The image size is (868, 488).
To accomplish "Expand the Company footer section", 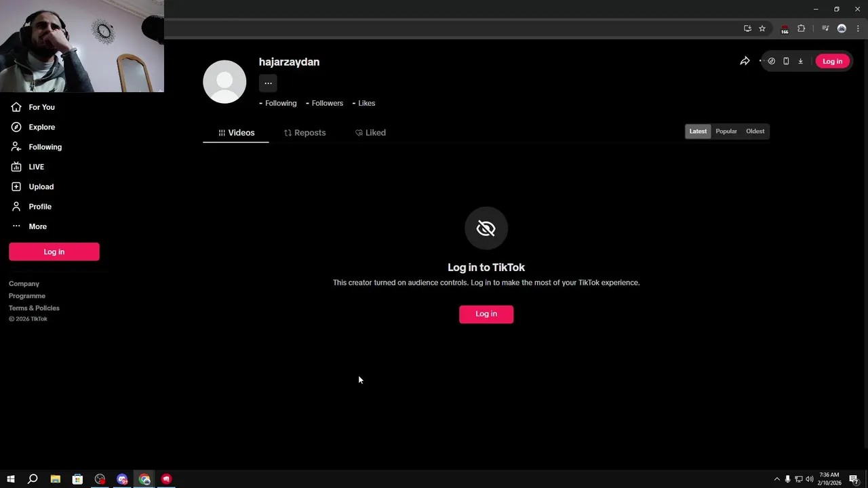I will [24, 284].
